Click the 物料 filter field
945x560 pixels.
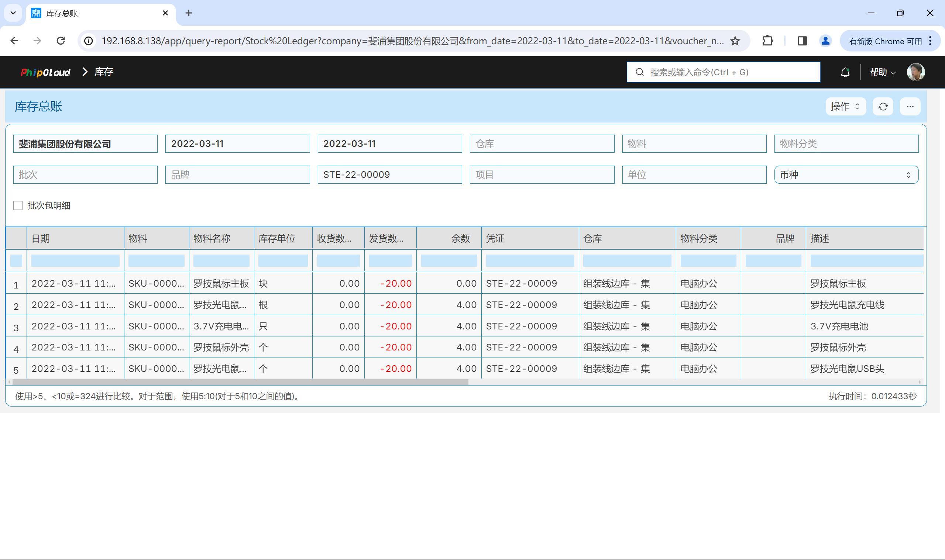click(x=694, y=144)
